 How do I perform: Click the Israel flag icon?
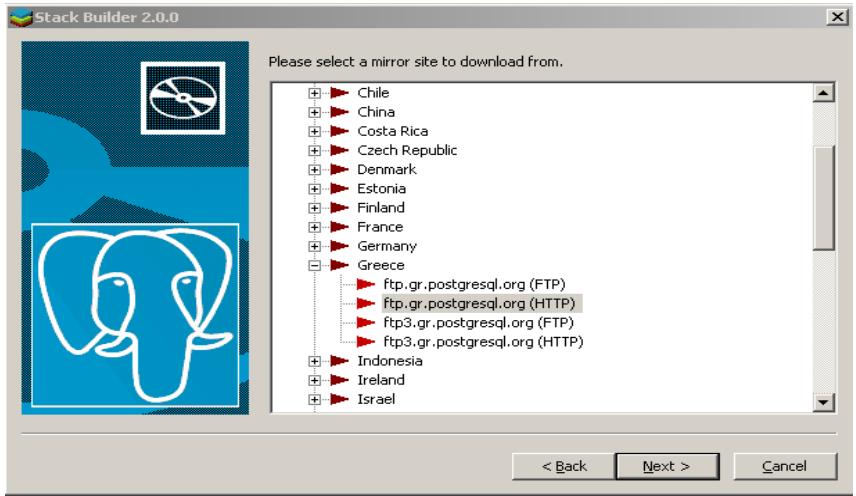tap(340, 399)
